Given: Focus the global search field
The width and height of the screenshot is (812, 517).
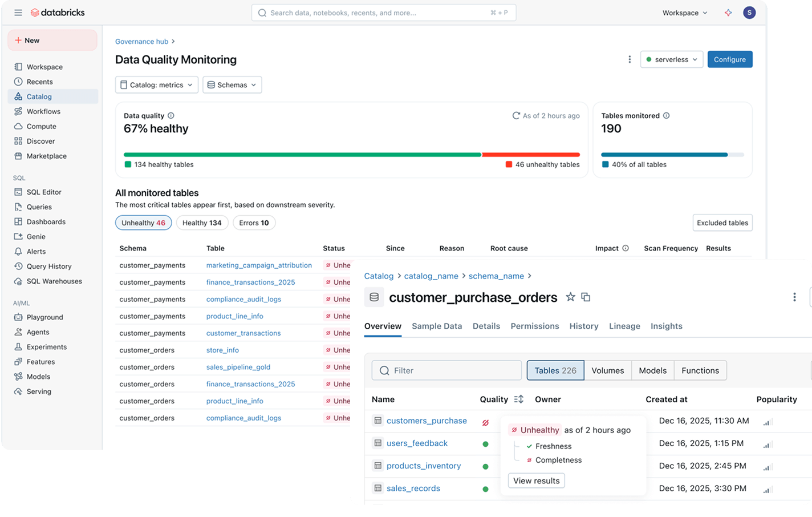Looking at the screenshot, I should click(x=384, y=13).
